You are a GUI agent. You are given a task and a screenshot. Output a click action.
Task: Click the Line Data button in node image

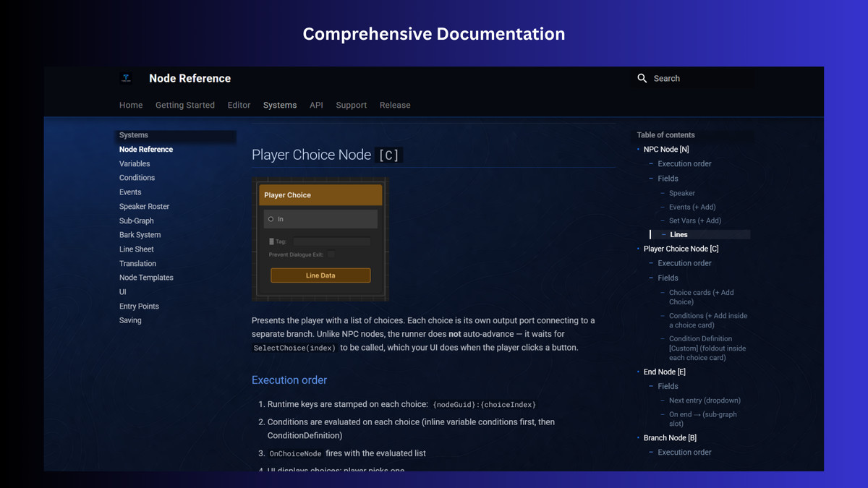(x=320, y=275)
